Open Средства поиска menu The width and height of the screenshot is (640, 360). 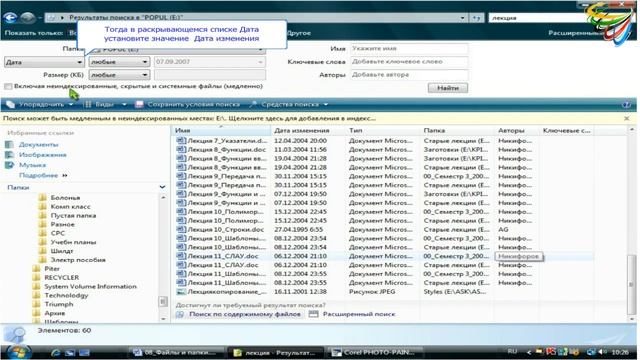click(289, 104)
